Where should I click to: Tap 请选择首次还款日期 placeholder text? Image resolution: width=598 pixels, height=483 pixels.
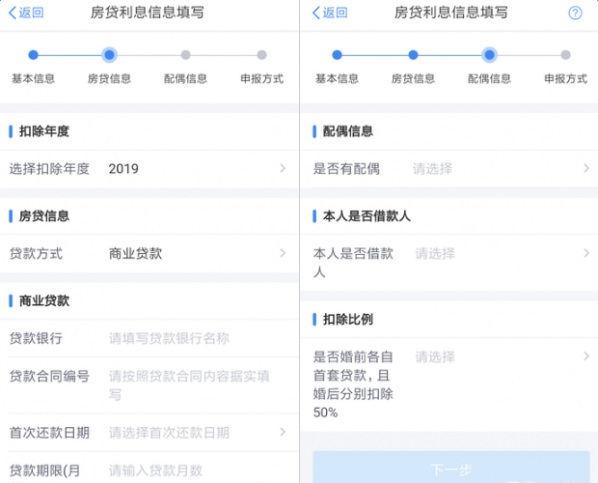pos(169,433)
